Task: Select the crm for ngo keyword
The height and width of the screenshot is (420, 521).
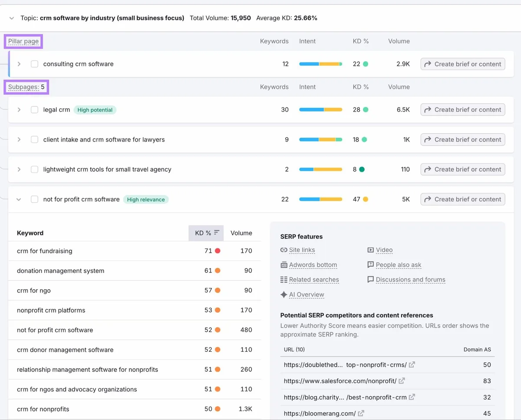Action: point(34,291)
